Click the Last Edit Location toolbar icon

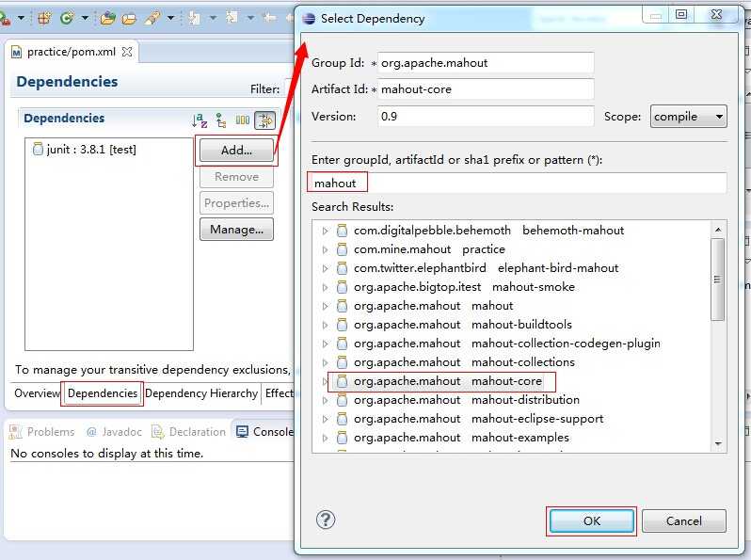click(270, 18)
